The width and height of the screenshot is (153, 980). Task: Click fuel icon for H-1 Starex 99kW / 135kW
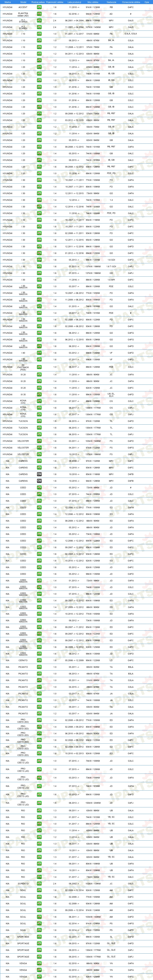pyautogui.click(x=39, y=21)
